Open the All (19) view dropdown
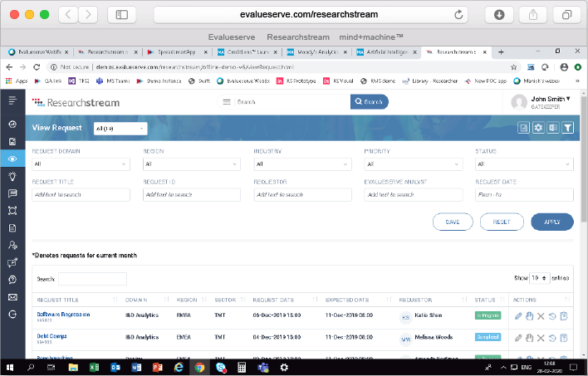The height and width of the screenshot is (376, 588). pyautogui.click(x=120, y=129)
